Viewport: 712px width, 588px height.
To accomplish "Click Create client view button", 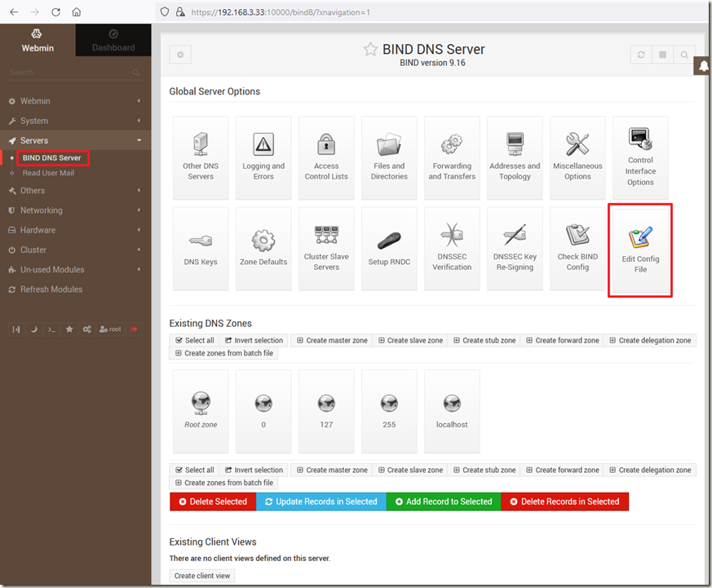I will tap(202, 576).
